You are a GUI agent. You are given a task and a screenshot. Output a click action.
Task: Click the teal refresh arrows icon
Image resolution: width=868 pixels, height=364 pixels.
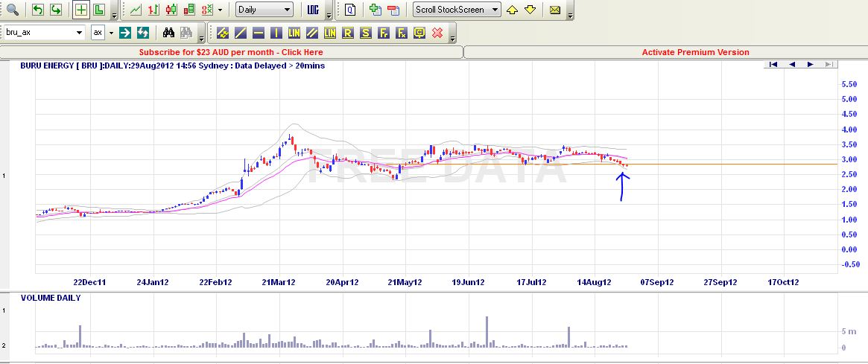point(143,33)
